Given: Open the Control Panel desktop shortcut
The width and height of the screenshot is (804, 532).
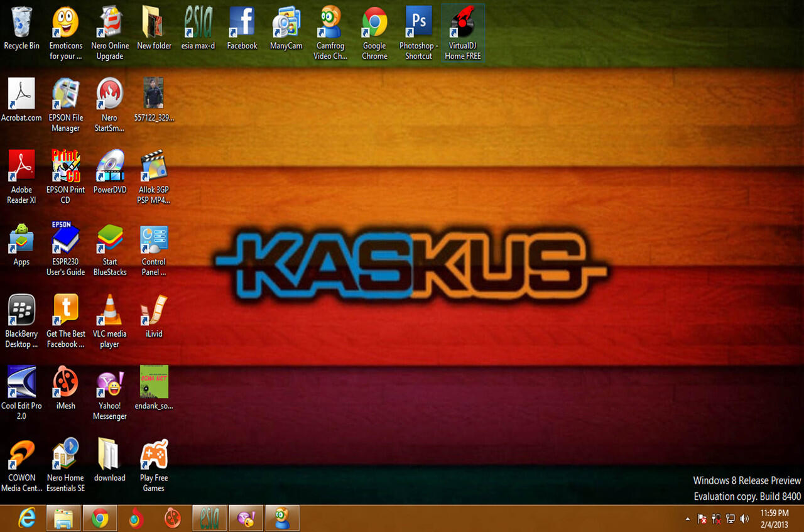Looking at the screenshot, I should (x=154, y=249).
